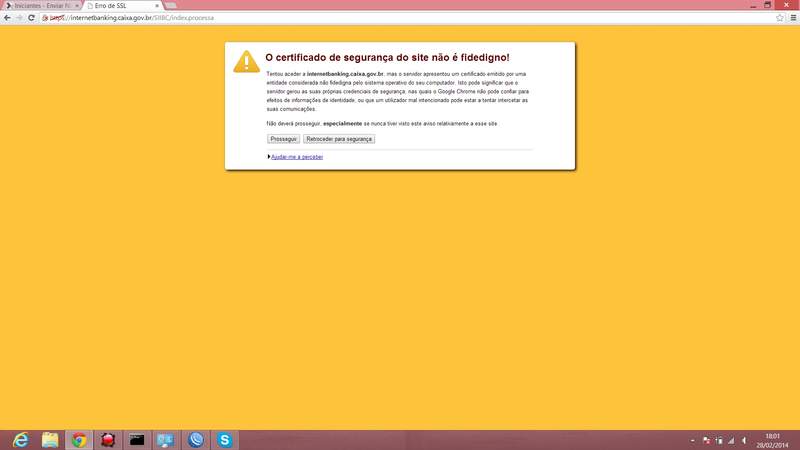Open File Explorer from the taskbar

coord(50,440)
